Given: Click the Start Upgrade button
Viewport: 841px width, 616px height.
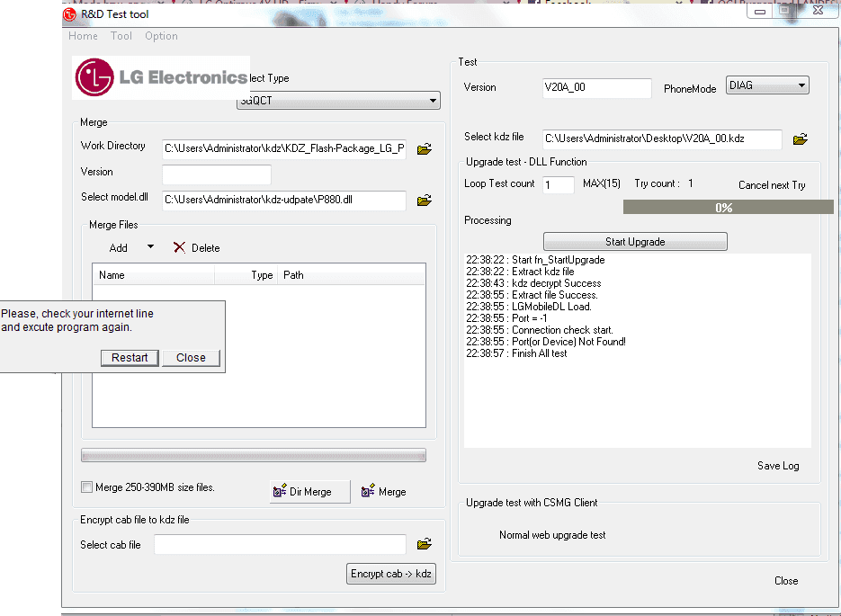Looking at the screenshot, I should [635, 242].
